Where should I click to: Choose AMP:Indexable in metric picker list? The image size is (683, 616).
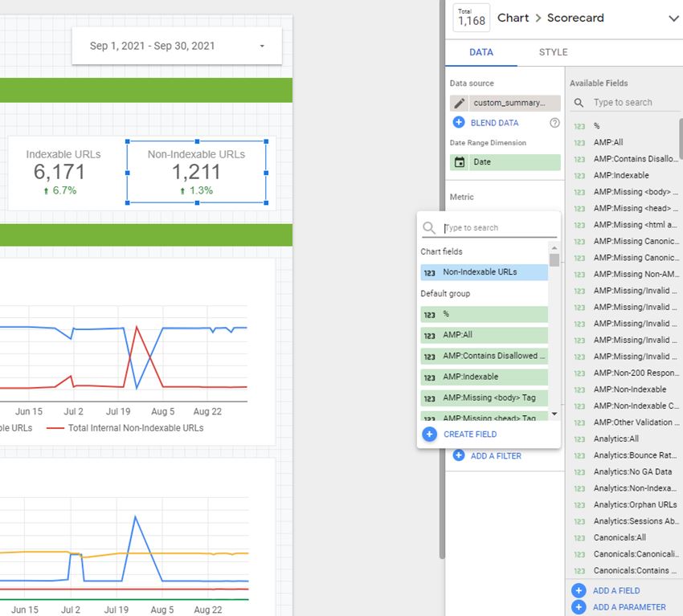point(484,377)
